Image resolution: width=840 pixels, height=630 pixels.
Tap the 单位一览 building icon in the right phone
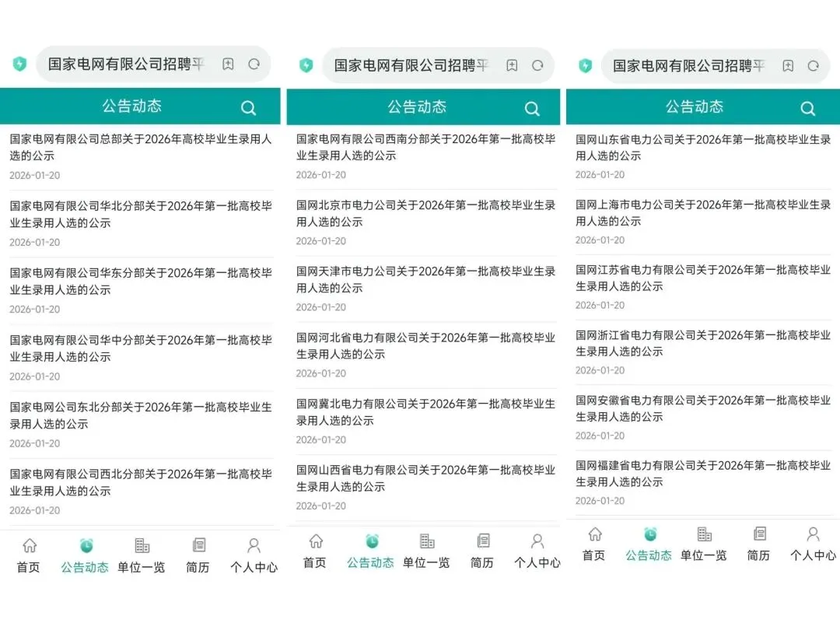[x=705, y=534]
